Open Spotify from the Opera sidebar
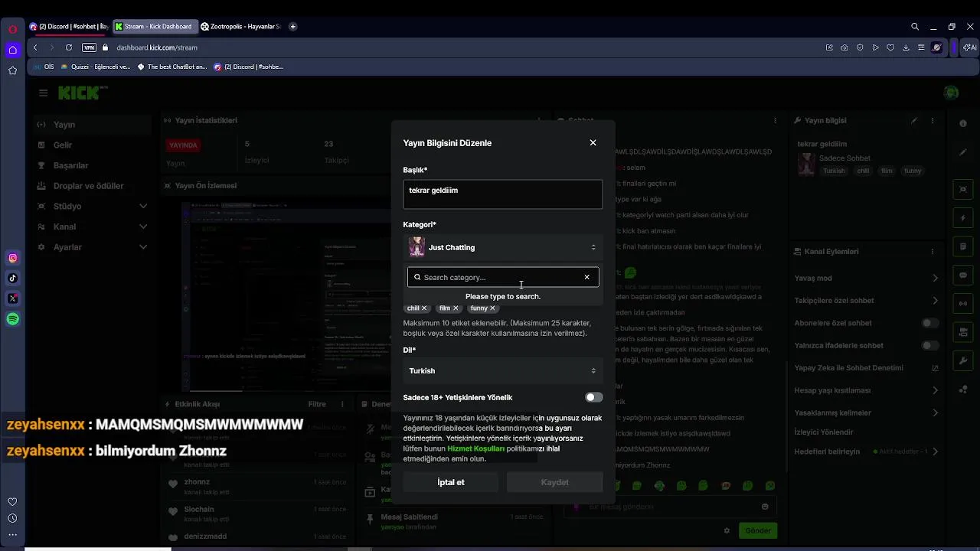Viewport: 980px width, 551px height. [x=12, y=319]
